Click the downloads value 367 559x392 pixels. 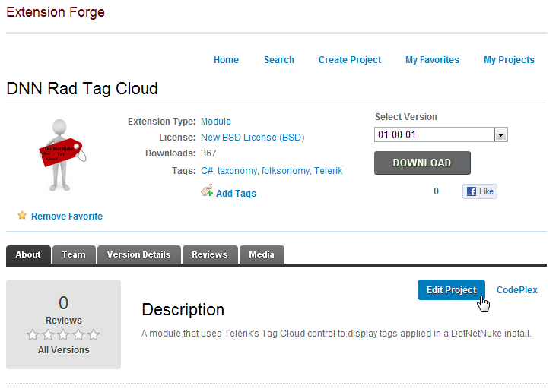click(x=208, y=153)
